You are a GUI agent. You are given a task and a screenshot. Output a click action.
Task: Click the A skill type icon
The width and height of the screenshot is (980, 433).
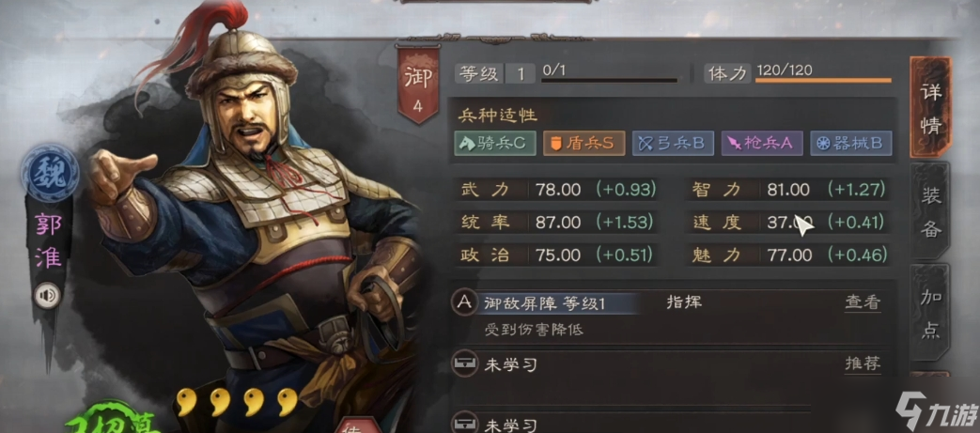pyautogui.click(x=464, y=303)
